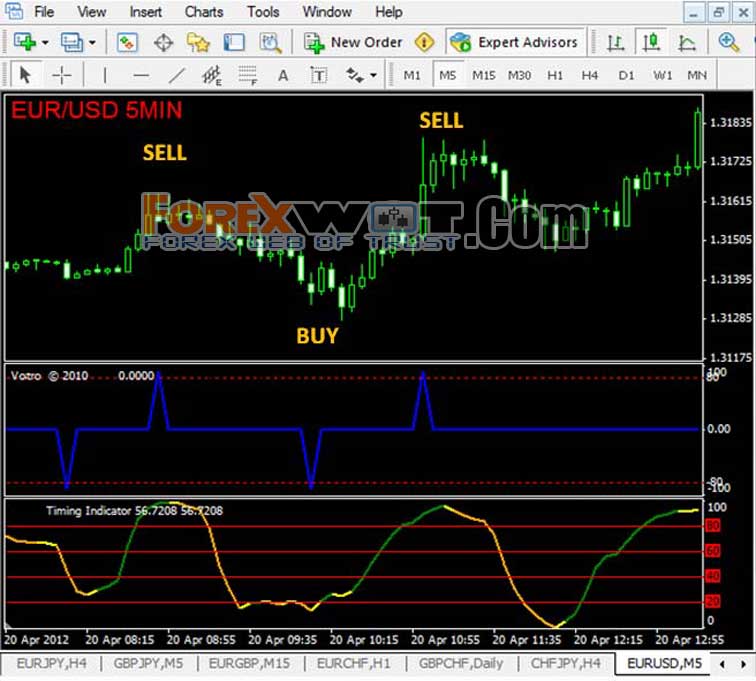Screen dimensions: 756x681
Task: Click the yellow diamond alert icon
Action: pyautogui.click(x=424, y=42)
